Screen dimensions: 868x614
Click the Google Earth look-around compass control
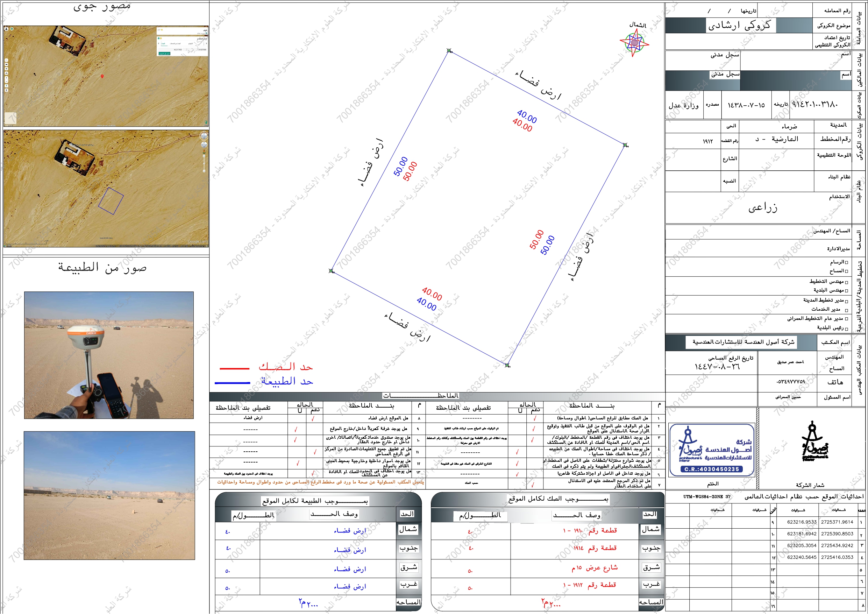[x=204, y=136]
